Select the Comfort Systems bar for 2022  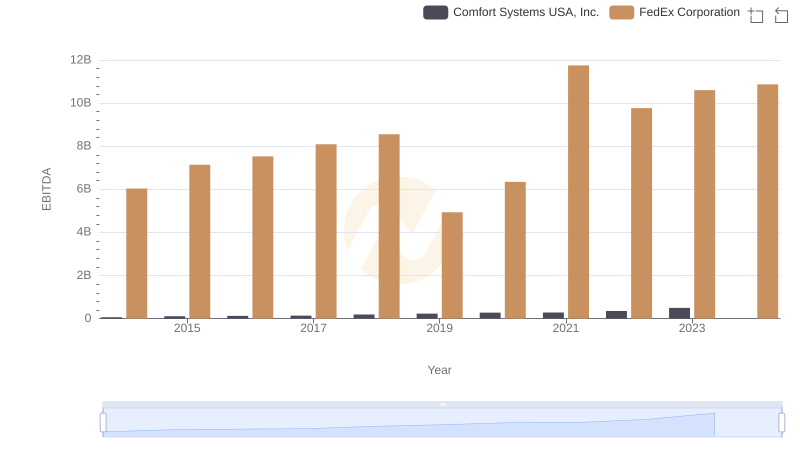(x=616, y=315)
